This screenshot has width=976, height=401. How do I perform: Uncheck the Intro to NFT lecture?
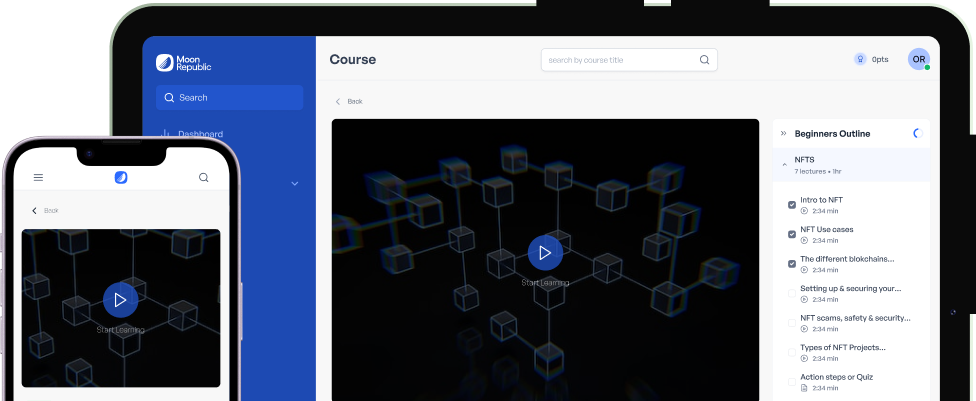792,205
